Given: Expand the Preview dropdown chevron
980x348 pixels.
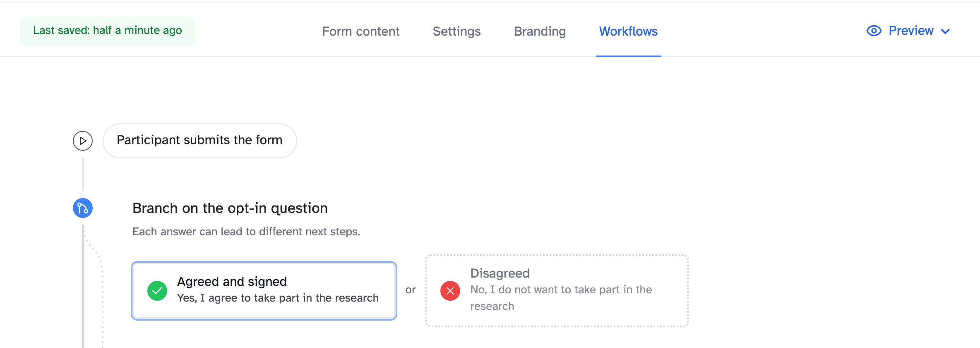Looking at the screenshot, I should click(945, 31).
